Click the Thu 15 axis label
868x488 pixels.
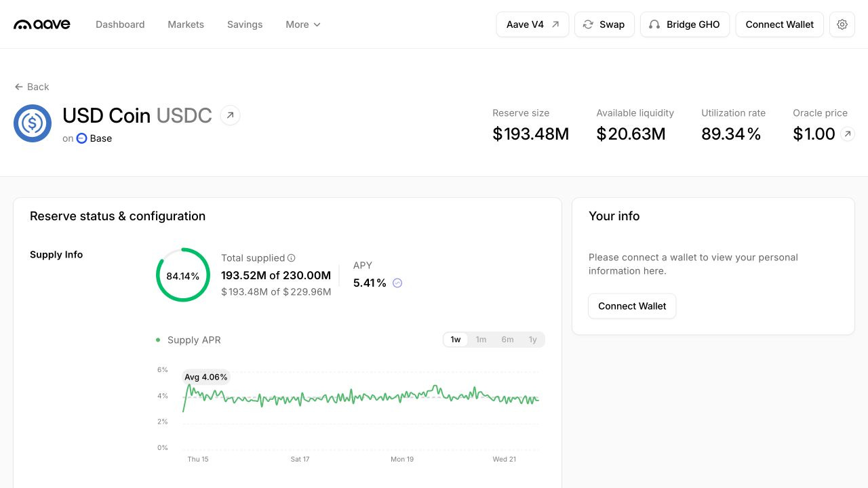point(198,460)
